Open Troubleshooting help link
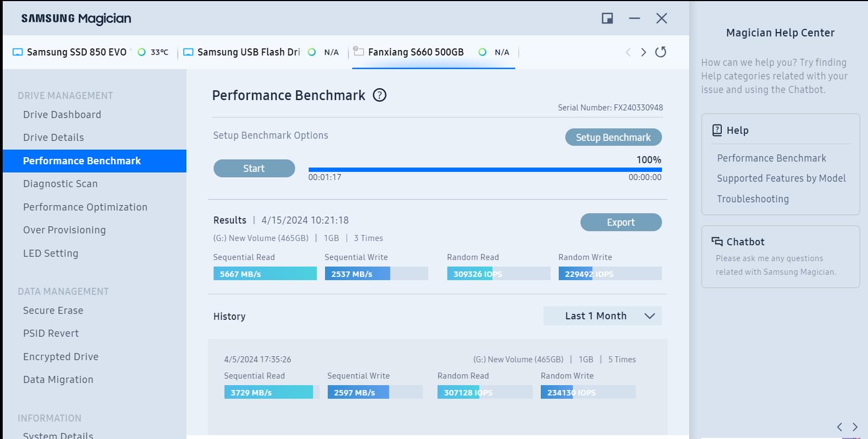 [x=753, y=199]
